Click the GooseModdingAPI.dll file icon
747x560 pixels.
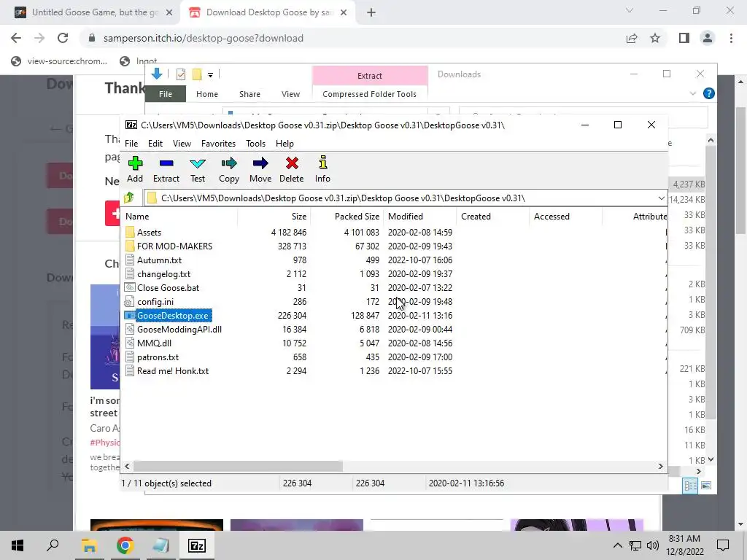(130, 329)
